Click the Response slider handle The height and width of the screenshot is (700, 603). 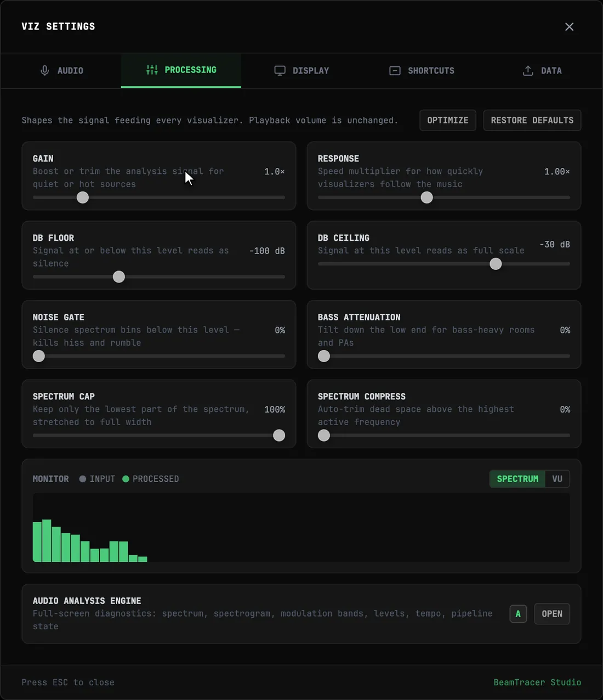pyautogui.click(x=426, y=197)
